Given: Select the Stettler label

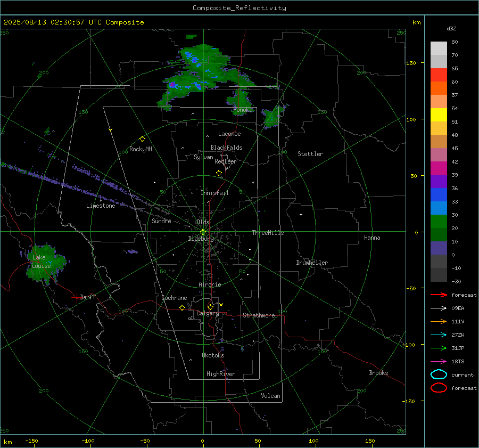Looking at the screenshot, I should point(310,154).
